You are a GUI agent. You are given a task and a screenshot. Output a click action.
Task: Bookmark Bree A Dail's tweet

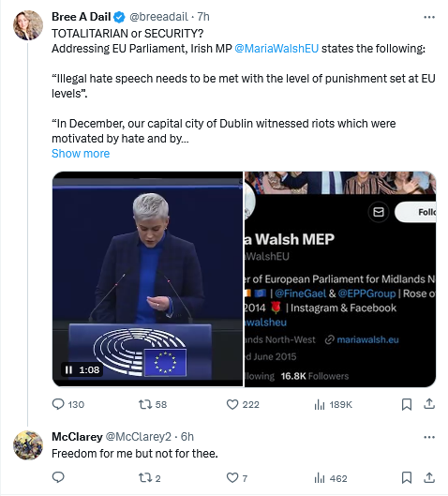[x=407, y=404]
